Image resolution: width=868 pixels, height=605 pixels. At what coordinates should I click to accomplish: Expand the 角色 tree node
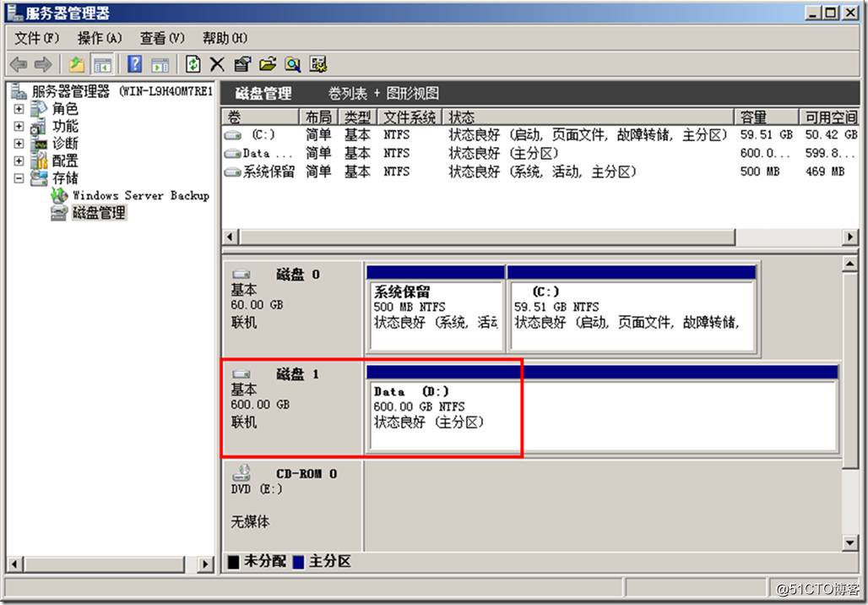pyautogui.click(x=19, y=109)
